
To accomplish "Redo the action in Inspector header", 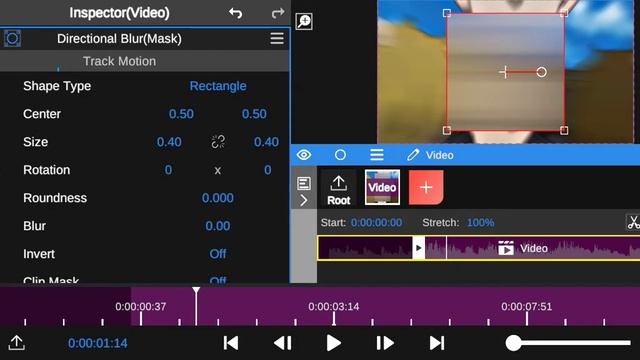I will [x=278, y=13].
